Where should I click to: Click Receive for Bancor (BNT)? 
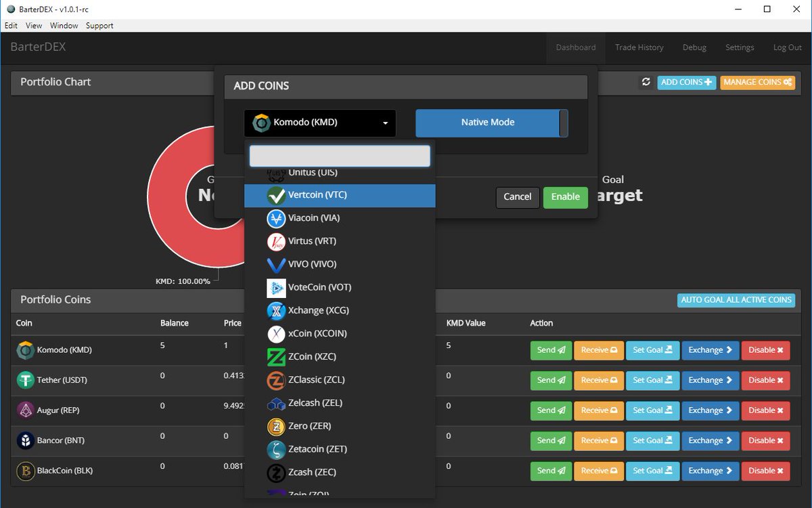tap(599, 441)
